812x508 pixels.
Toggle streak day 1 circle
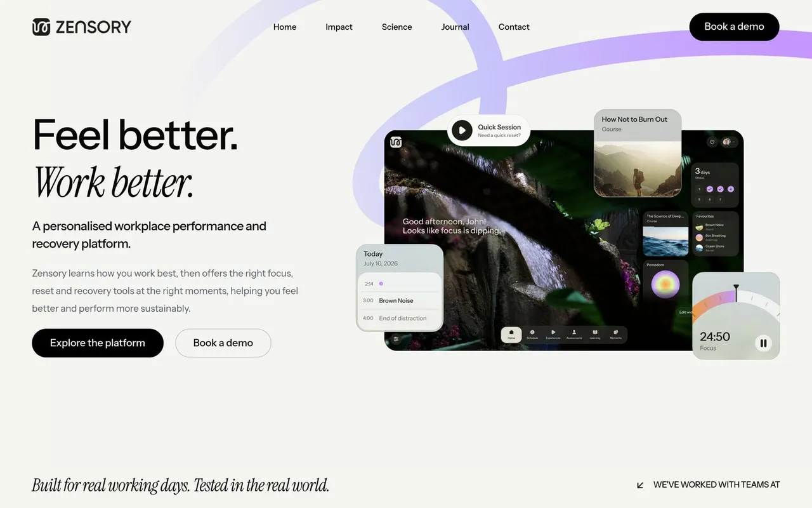coord(700,189)
